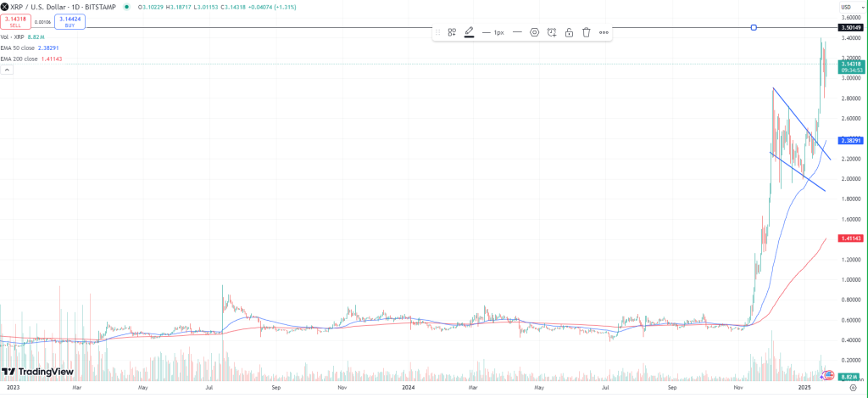868x398 pixels.
Task: Click the blue BUY 3.14424 button
Action: point(70,21)
